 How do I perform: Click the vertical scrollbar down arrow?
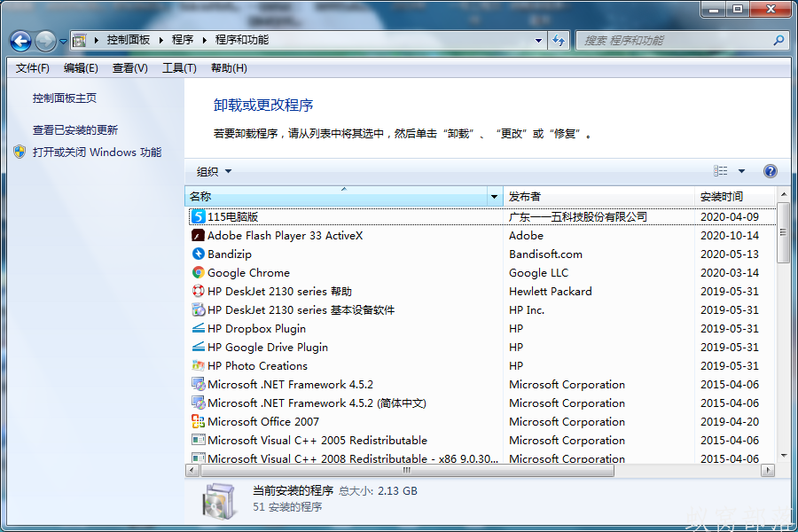tap(784, 456)
